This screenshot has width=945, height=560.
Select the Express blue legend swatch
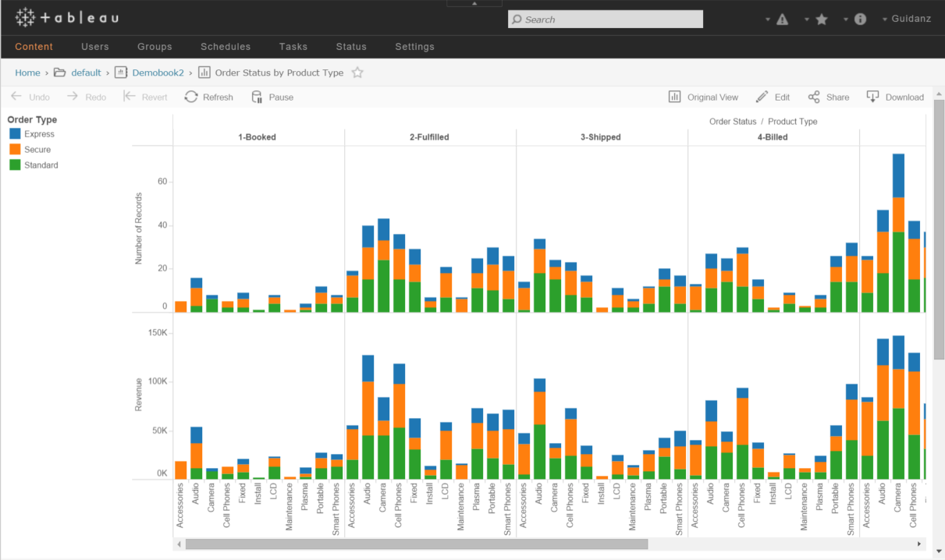15,134
